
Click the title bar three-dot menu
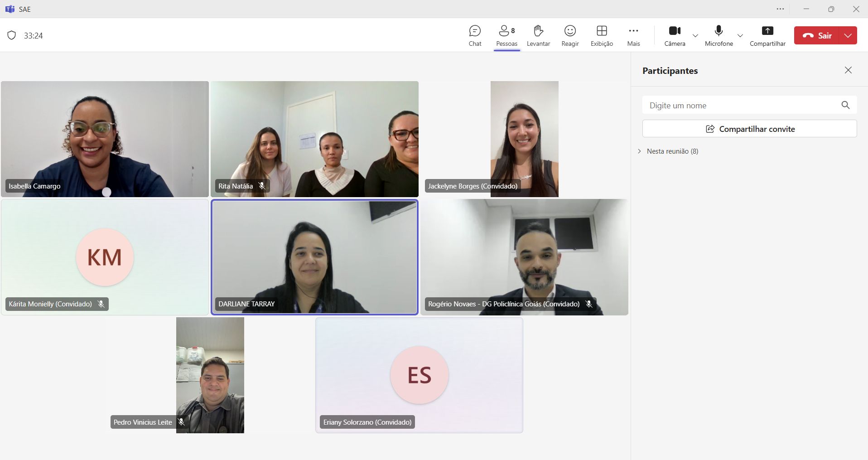pos(780,9)
